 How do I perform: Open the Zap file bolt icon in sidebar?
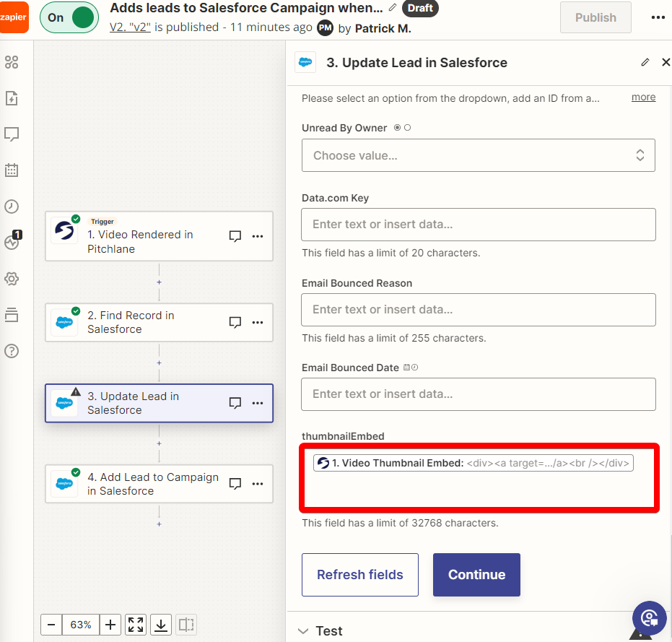tap(12, 98)
